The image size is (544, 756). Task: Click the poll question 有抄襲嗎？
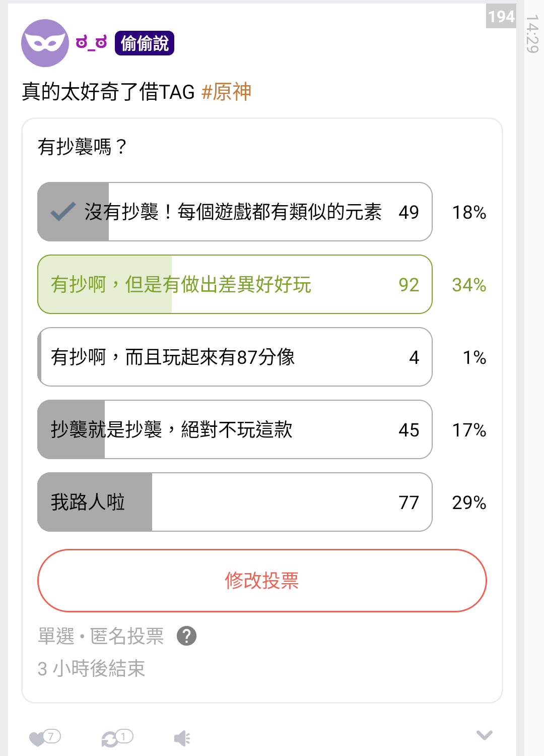pyautogui.click(x=83, y=147)
